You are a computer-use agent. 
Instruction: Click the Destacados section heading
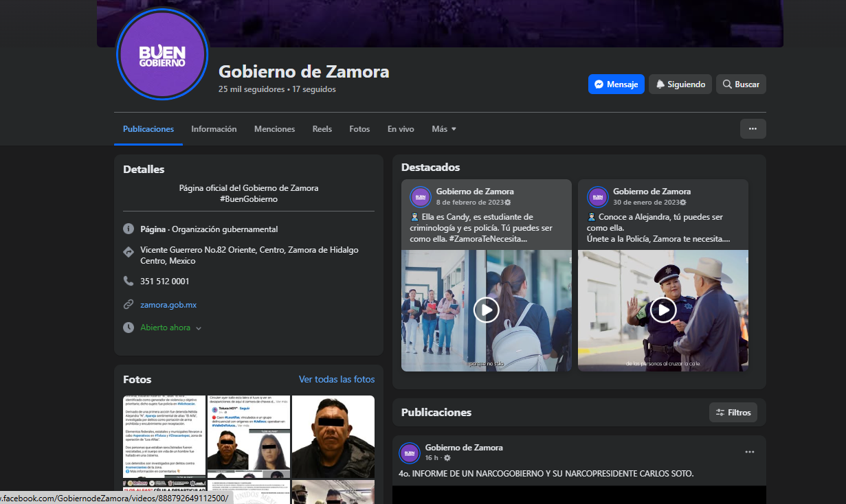click(x=431, y=168)
